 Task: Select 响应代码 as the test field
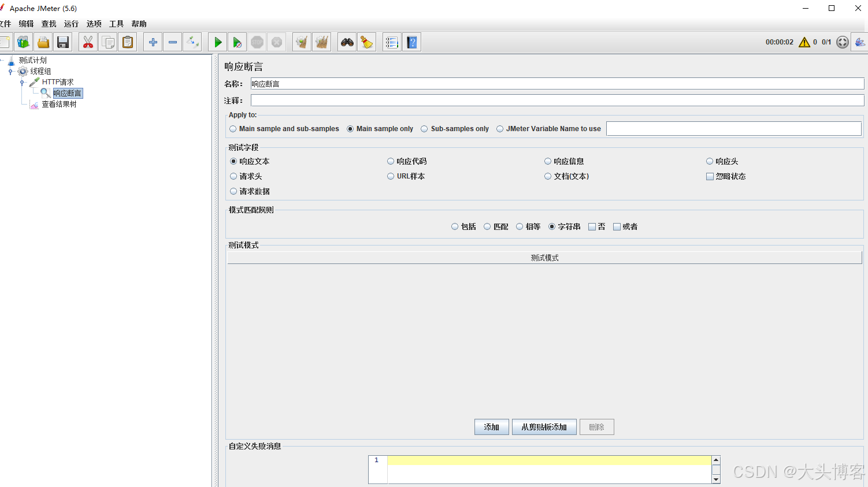(407, 161)
